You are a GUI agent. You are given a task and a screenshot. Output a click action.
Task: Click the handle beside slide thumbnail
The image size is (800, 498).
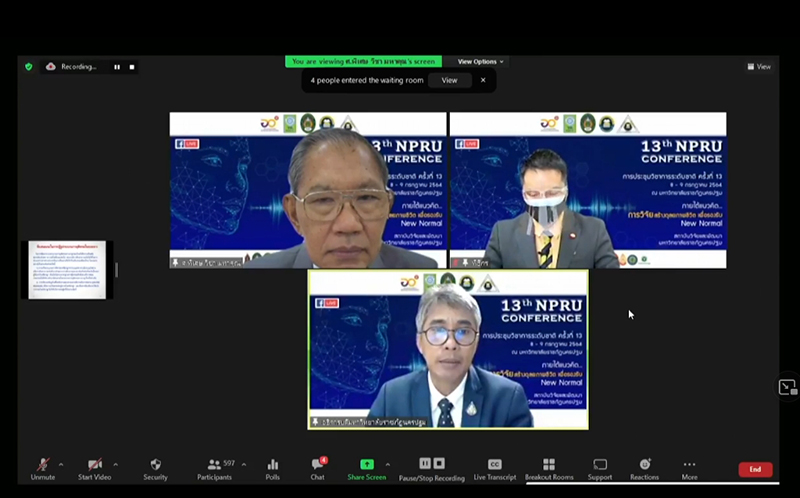click(x=117, y=270)
